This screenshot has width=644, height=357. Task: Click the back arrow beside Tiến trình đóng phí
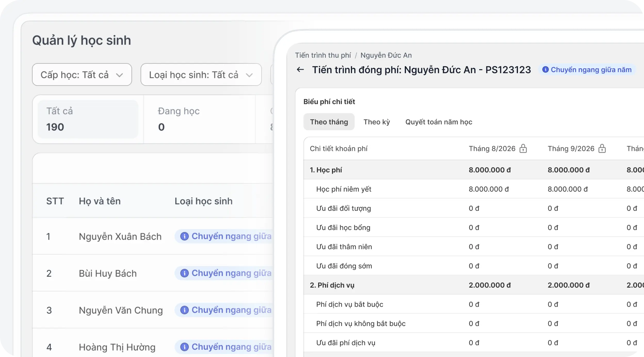300,70
